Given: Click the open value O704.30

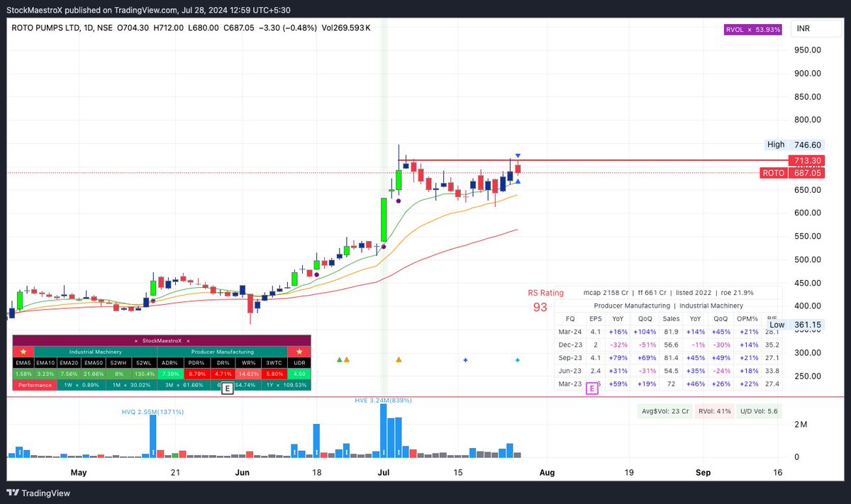Looking at the screenshot, I should click(132, 28).
